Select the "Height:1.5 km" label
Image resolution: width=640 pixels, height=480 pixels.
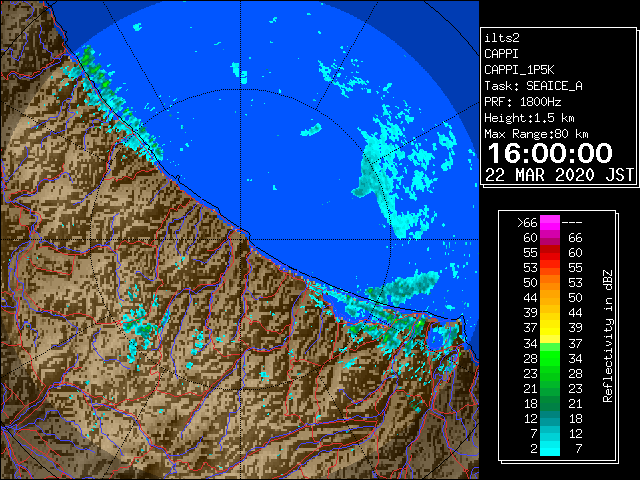(529, 118)
